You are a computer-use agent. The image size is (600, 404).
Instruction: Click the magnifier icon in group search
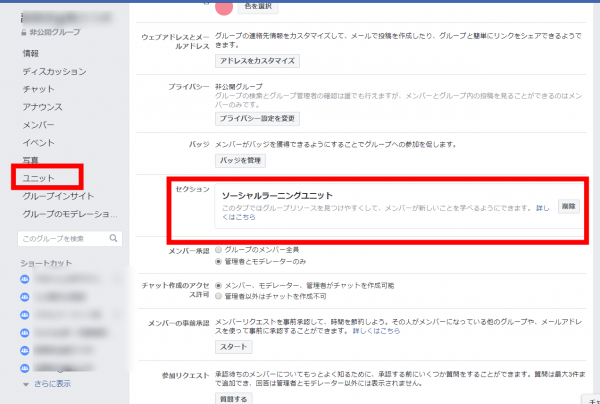tap(113, 238)
